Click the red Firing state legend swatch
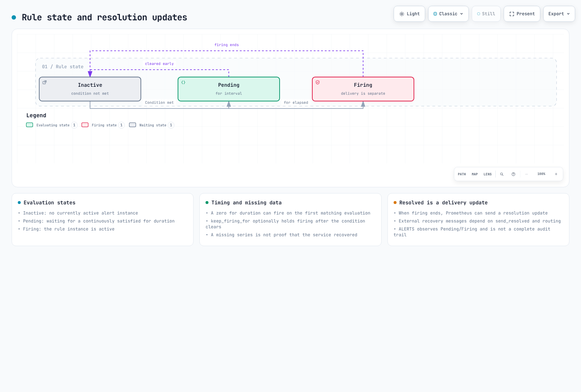 85,125
